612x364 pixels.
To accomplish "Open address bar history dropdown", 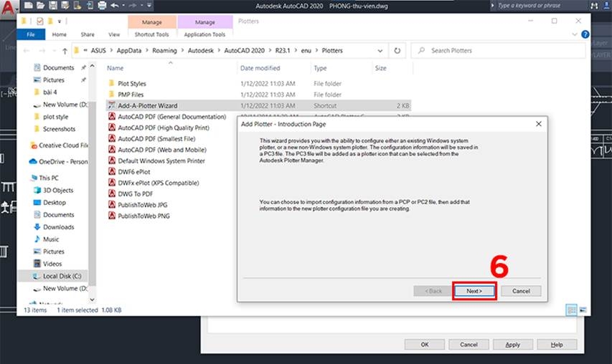I will coord(380,51).
